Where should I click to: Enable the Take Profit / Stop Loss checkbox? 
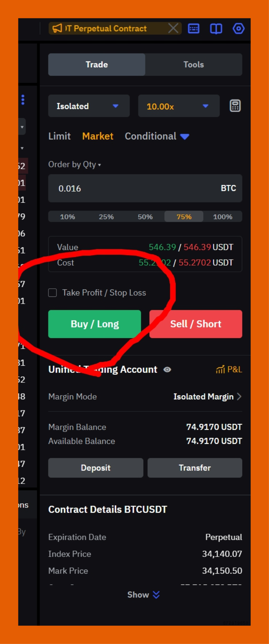coord(53,293)
